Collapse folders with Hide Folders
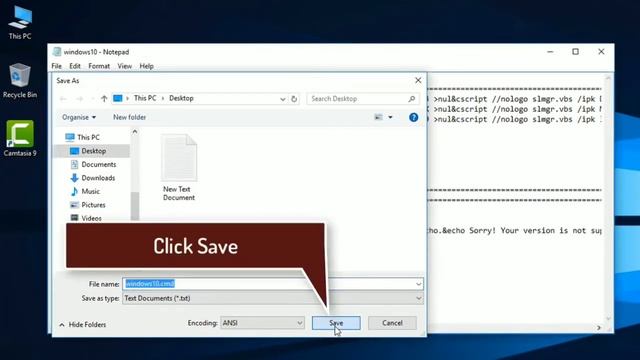The width and height of the screenshot is (640, 360). (x=82, y=325)
